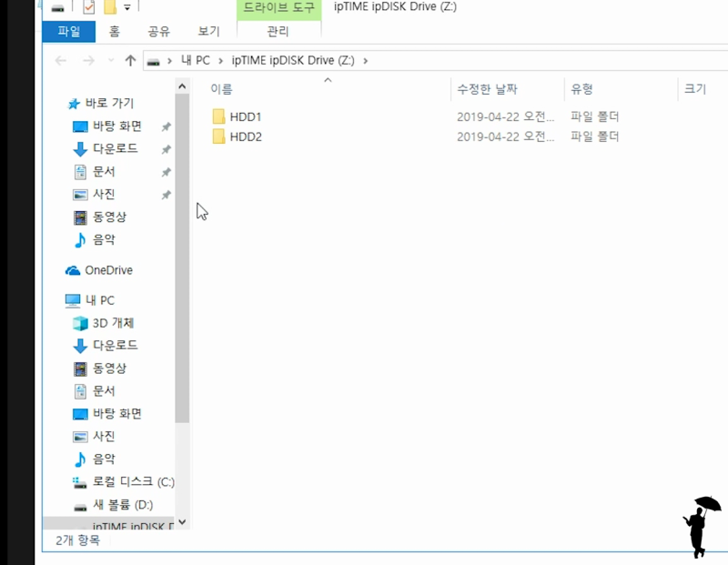
Task: Click the 드라이브 도구 contextual tab header
Action: [x=278, y=8]
